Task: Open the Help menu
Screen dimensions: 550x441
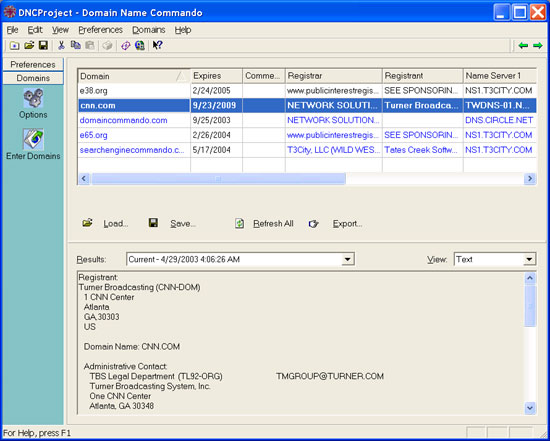Action: coord(183,30)
